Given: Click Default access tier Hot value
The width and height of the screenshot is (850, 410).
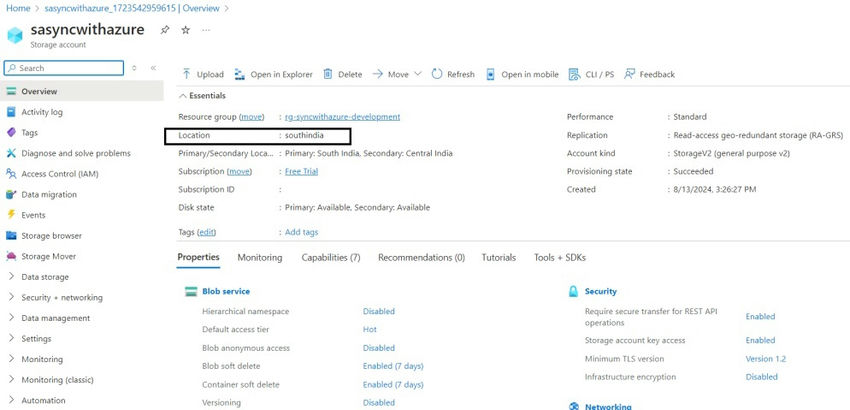Looking at the screenshot, I should click(370, 329).
